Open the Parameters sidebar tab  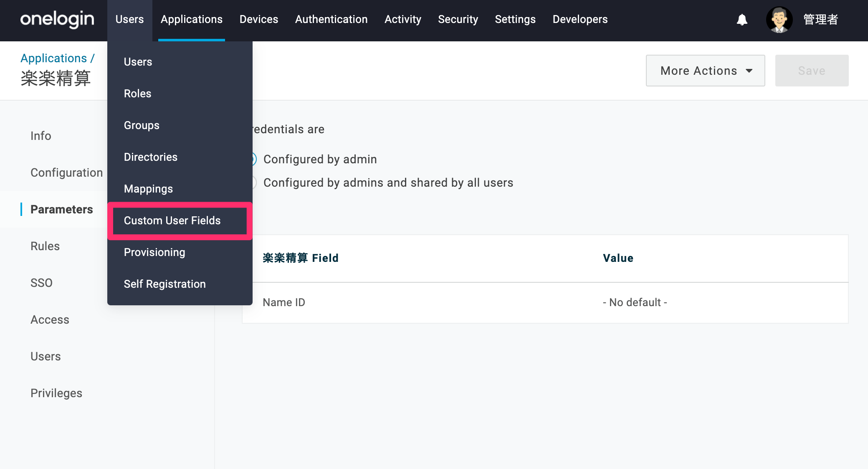tap(62, 209)
